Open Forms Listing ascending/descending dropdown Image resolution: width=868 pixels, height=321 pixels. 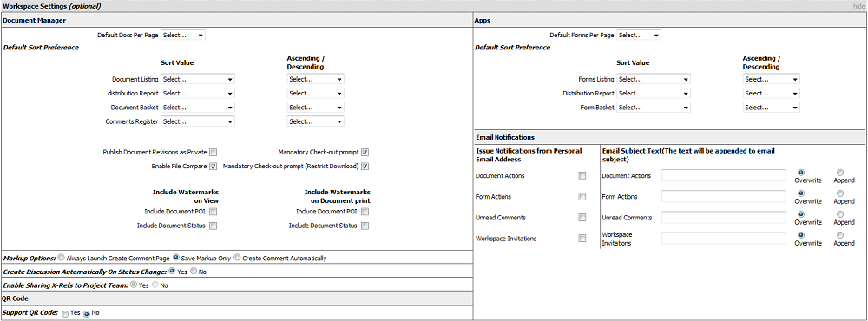click(x=771, y=79)
